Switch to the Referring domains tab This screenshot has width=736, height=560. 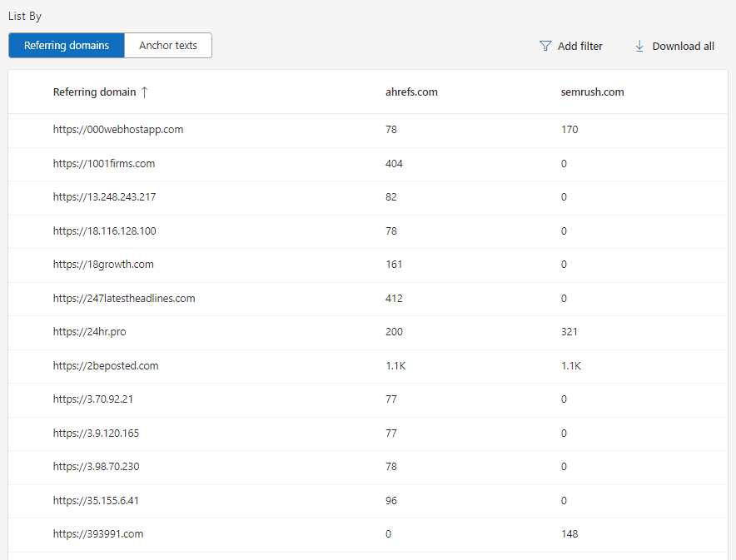[66, 46]
